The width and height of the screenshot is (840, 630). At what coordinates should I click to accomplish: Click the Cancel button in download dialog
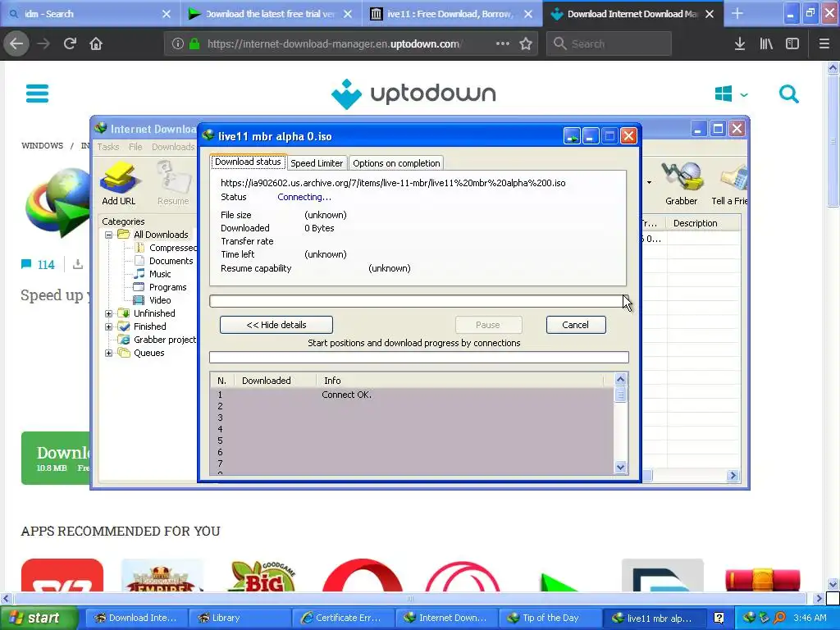(576, 325)
